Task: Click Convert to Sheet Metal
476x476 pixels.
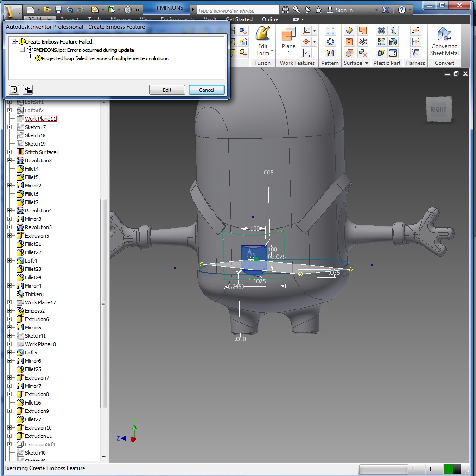Action: tap(444, 41)
